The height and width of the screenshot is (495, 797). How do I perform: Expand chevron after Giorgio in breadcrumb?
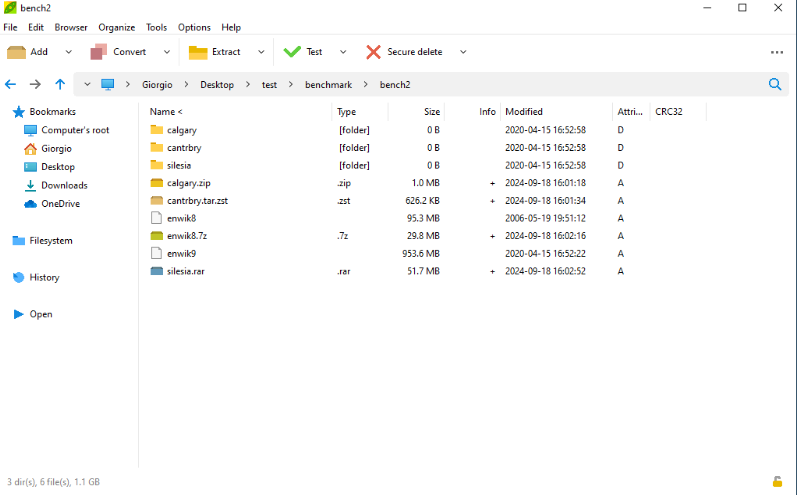[x=187, y=84]
